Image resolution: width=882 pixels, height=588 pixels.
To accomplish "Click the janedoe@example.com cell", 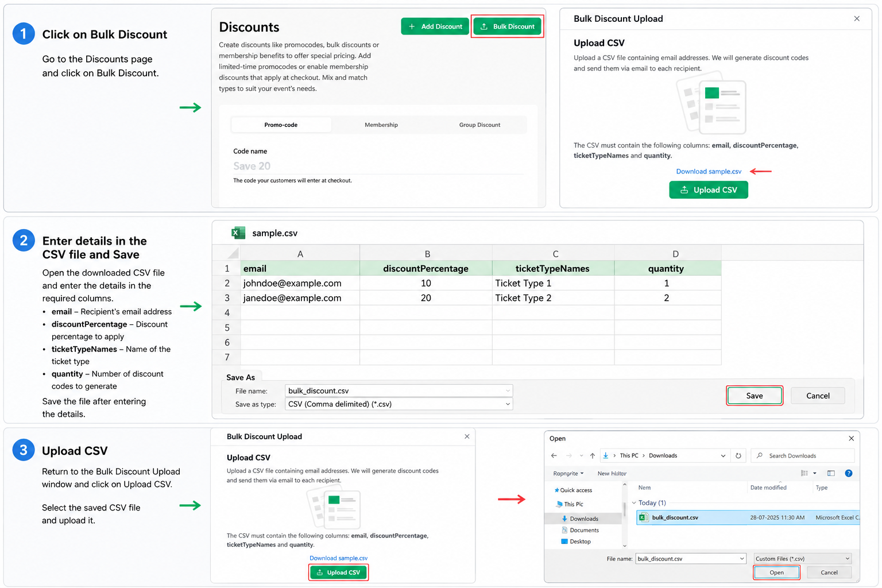I will tap(300, 298).
